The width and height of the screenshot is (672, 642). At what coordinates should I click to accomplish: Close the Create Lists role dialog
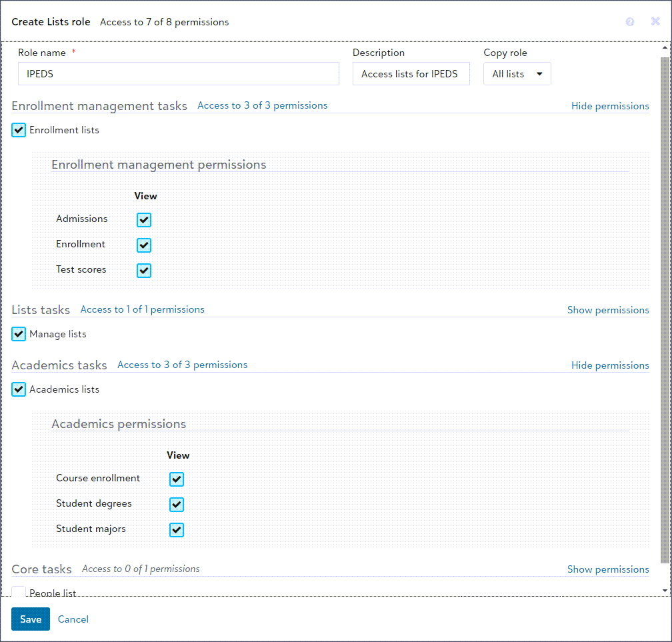(655, 21)
